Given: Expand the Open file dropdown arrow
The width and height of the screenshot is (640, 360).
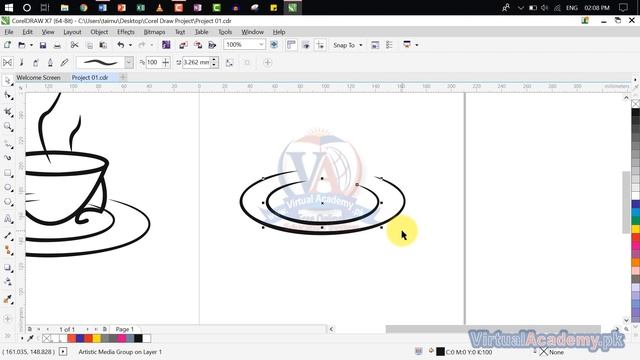Looking at the screenshot, I should tap(31, 45).
